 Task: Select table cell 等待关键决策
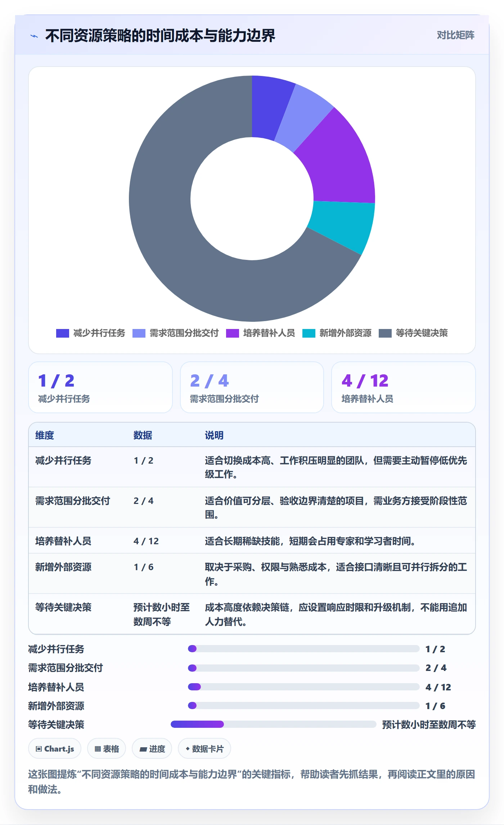(63, 607)
